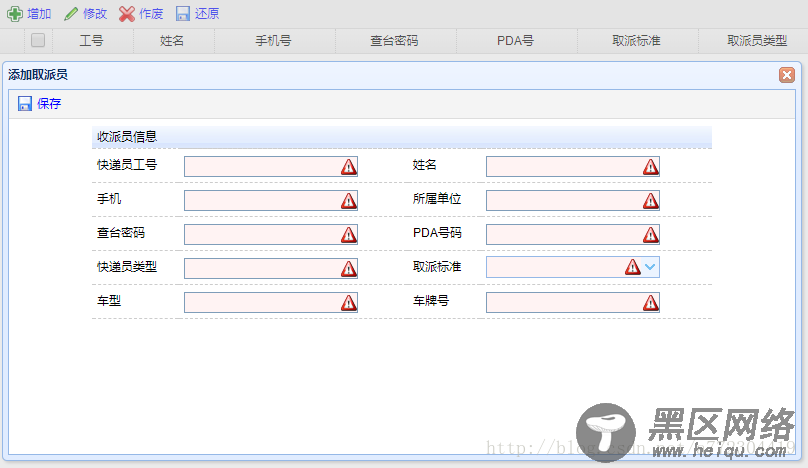Focus the 姓名 input field
The height and width of the screenshot is (468, 808).
573,166
